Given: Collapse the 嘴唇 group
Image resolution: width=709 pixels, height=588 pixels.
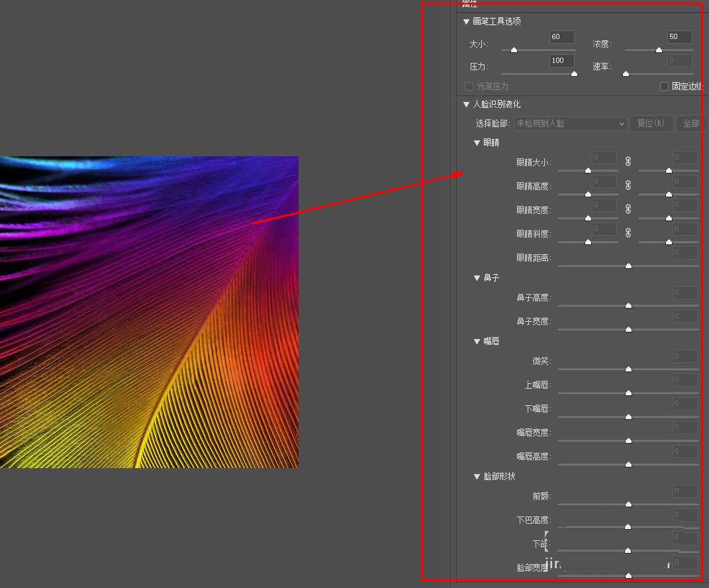Looking at the screenshot, I should 477,342.
